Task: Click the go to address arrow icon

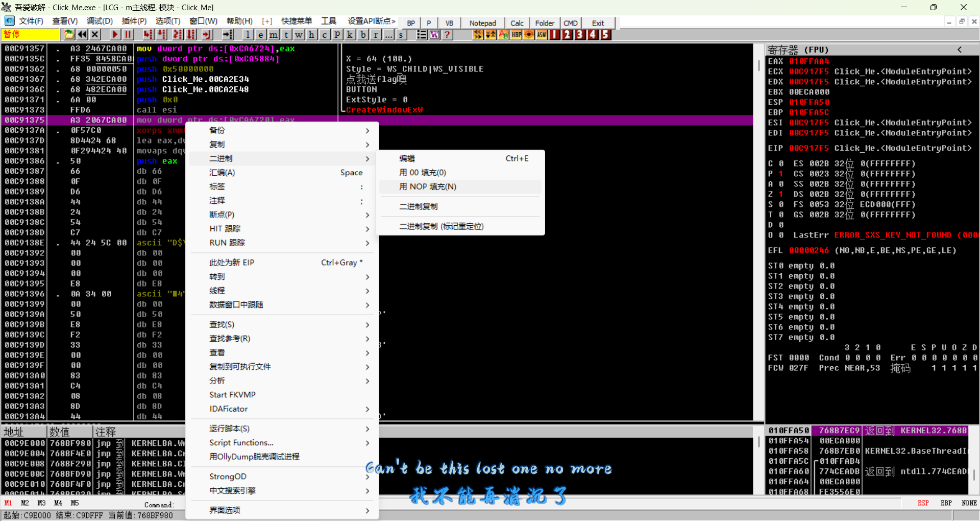Action: point(228,34)
